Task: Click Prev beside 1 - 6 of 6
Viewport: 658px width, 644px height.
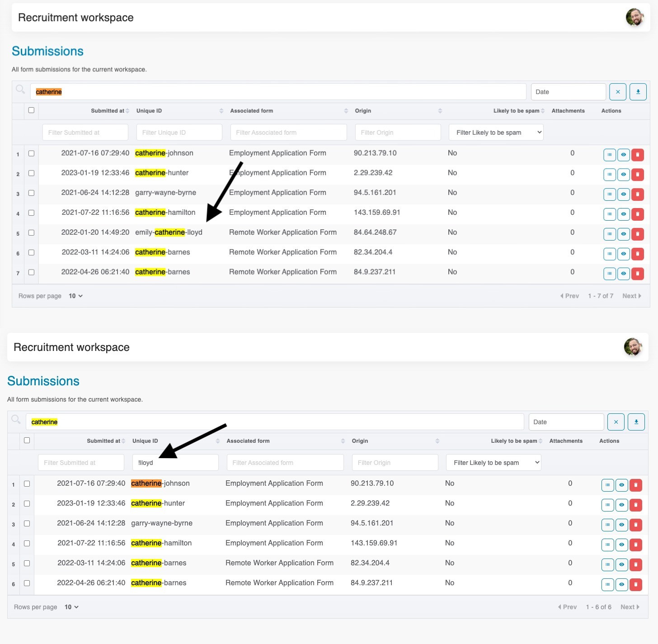Action: pyautogui.click(x=567, y=607)
